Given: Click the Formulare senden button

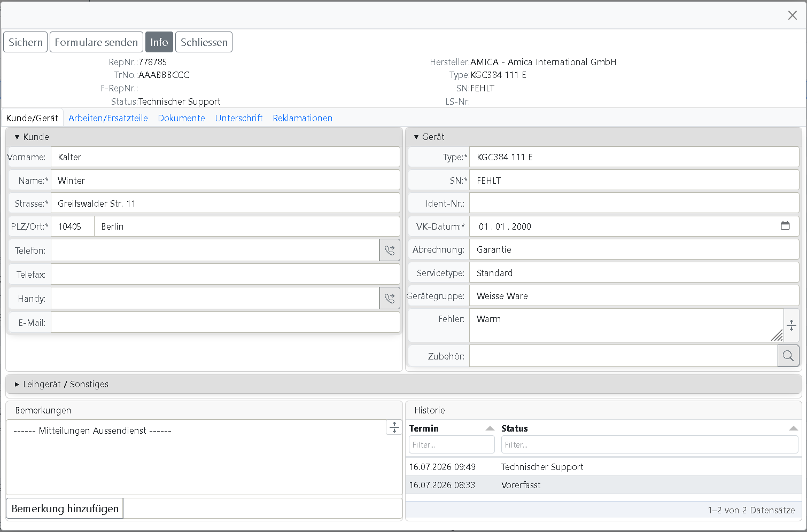Looking at the screenshot, I should pyautogui.click(x=96, y=42).
